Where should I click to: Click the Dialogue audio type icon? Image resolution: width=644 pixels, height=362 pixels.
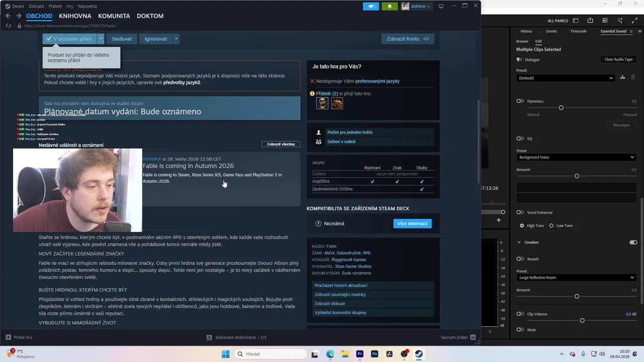(519, 59)
